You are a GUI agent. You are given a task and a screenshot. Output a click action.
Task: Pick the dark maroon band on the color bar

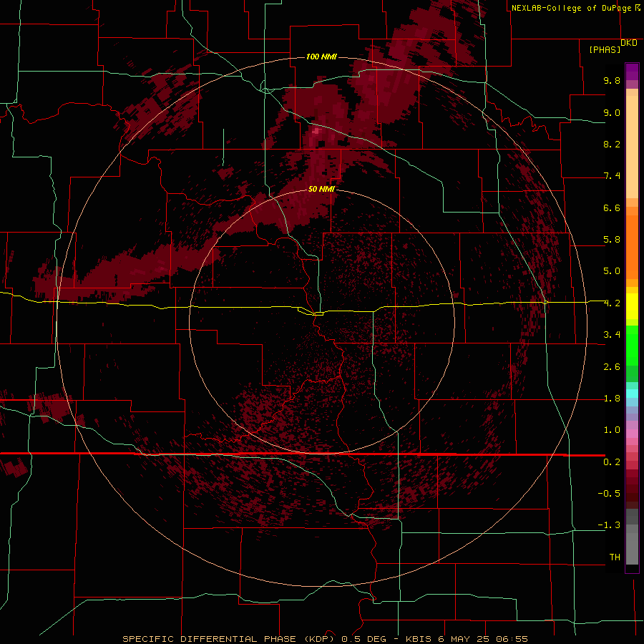click(x=632, y=493)
